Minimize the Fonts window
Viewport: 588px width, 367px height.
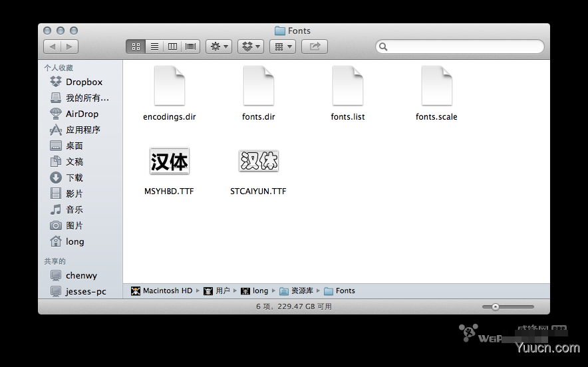tap(61, 31)
